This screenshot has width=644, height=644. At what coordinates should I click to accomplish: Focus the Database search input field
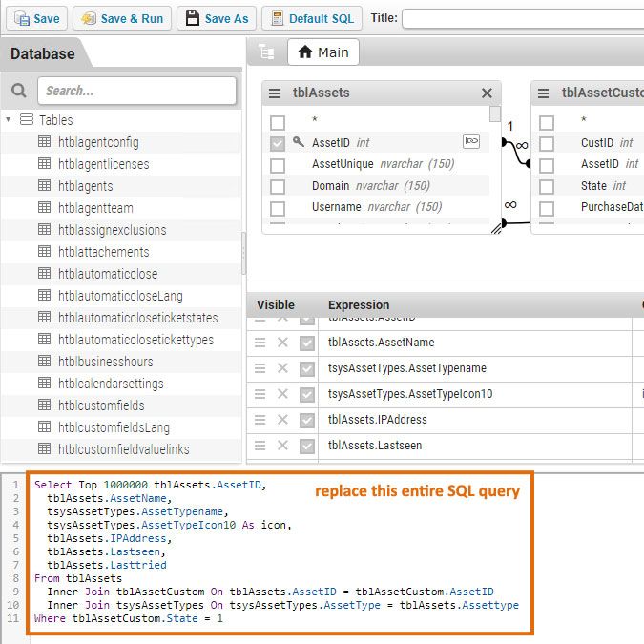click(x=136, y=92)
